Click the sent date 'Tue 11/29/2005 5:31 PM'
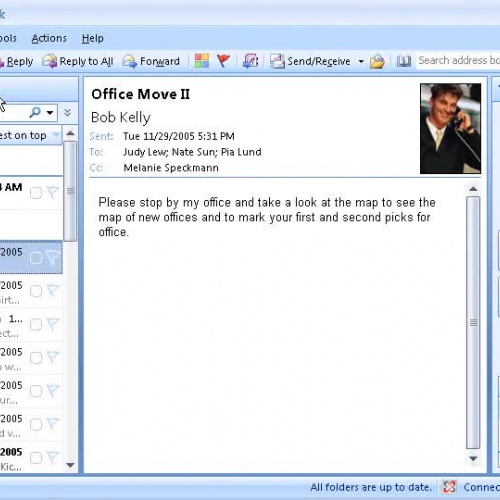The height and width of the screenshot is (500, 500). click(x=179, y=136)
